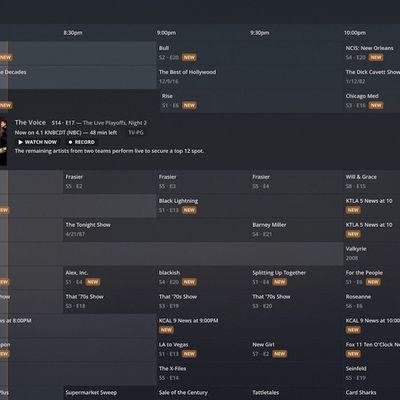
Task: Jump to the 9:00pm time column header
Action: 166,33
